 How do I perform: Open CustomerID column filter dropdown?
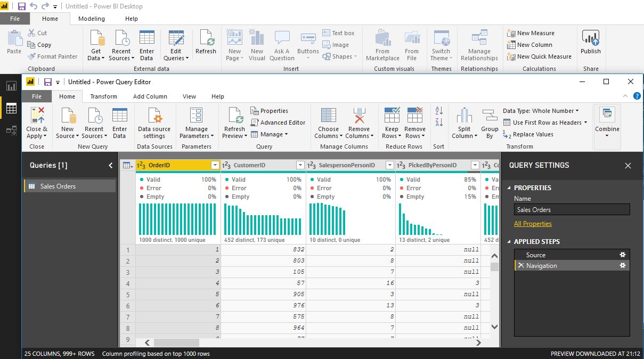point(300,166)
